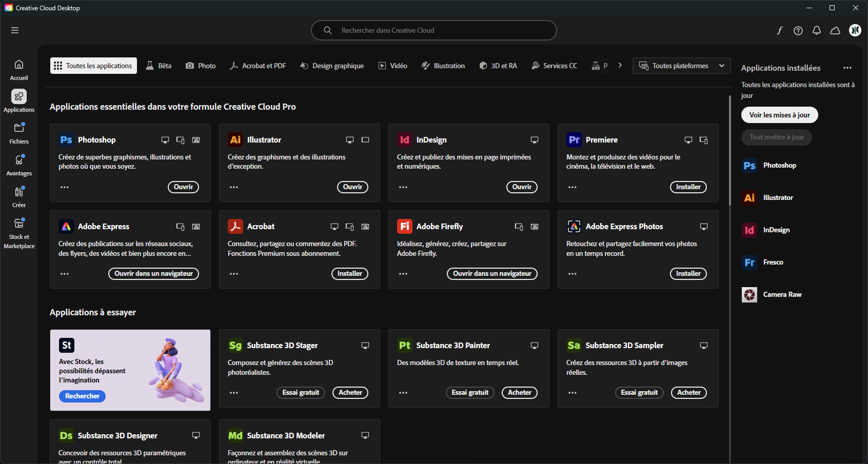Click Essai gratuit for Substance 3D Painter

pos(470,393)
